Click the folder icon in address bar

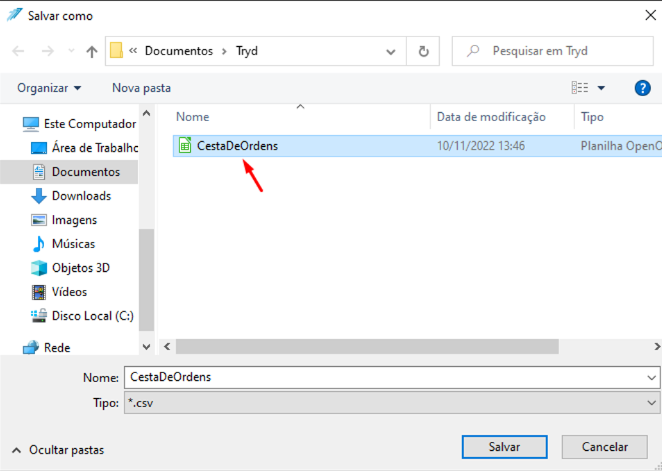(117, 51)
